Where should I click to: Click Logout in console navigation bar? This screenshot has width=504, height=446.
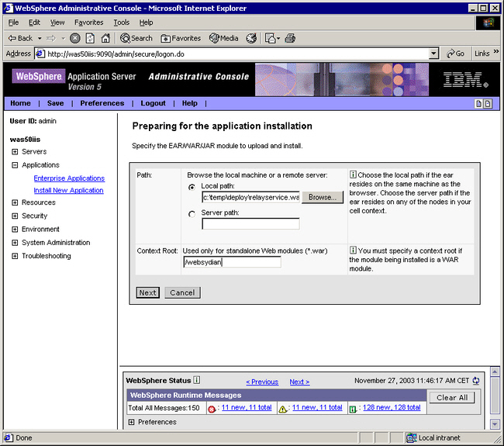coord(153,103)
